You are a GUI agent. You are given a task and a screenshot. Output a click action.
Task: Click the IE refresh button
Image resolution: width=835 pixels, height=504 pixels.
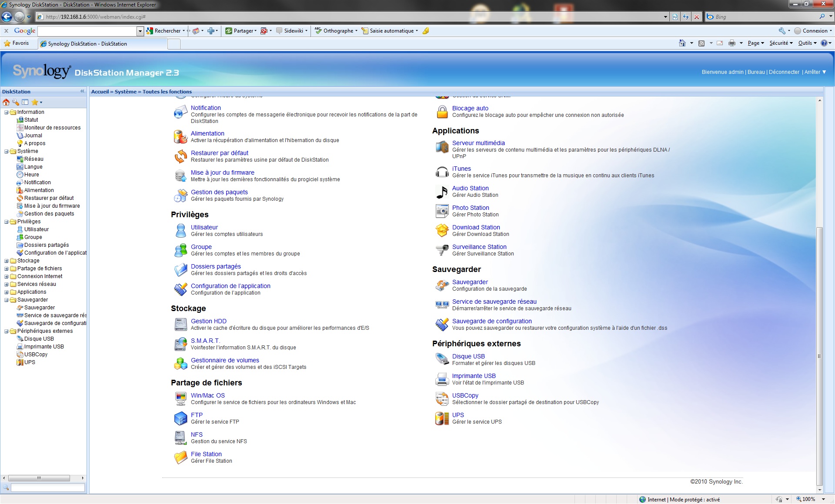point(686,17)
